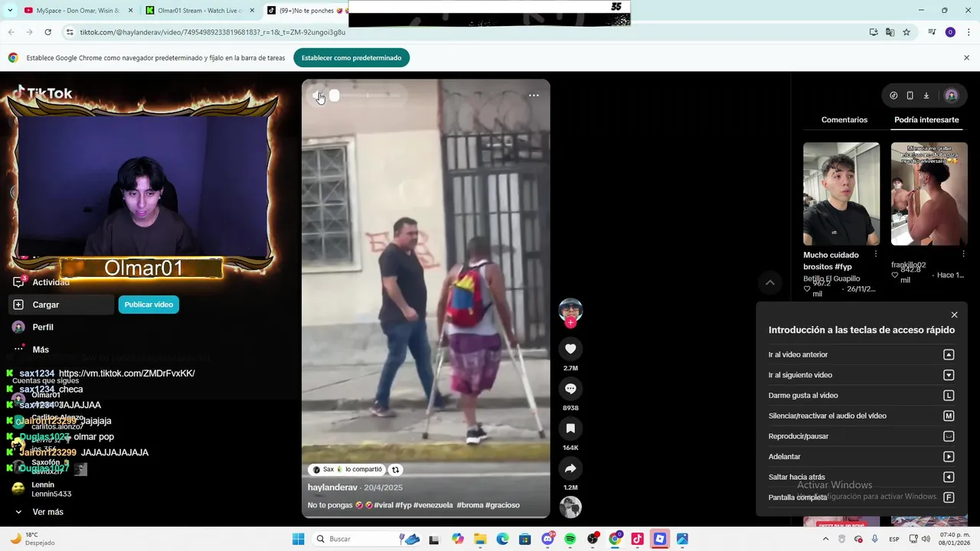Click the 'Ir al video anterior' shortcut row
980x551 pixels.
(x=861, y=354)
